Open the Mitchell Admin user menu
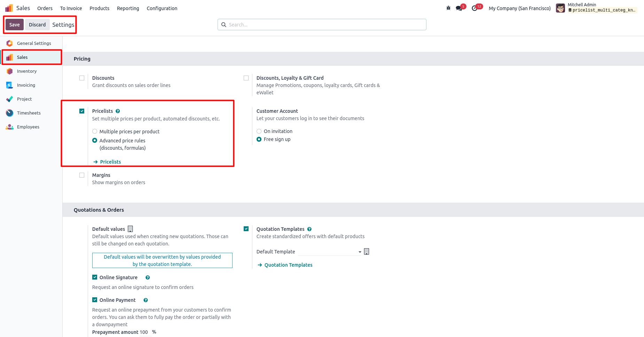The image size is (644, 337). 597,8
